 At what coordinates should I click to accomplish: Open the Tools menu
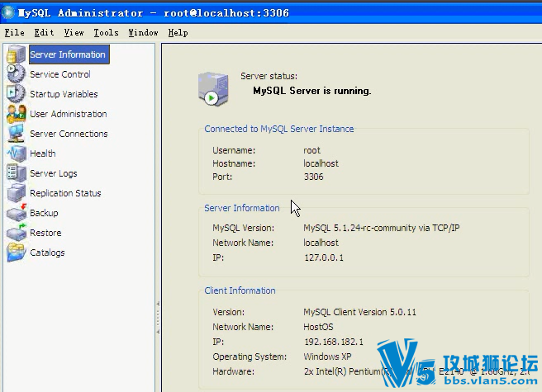click(x=106, y=33)
